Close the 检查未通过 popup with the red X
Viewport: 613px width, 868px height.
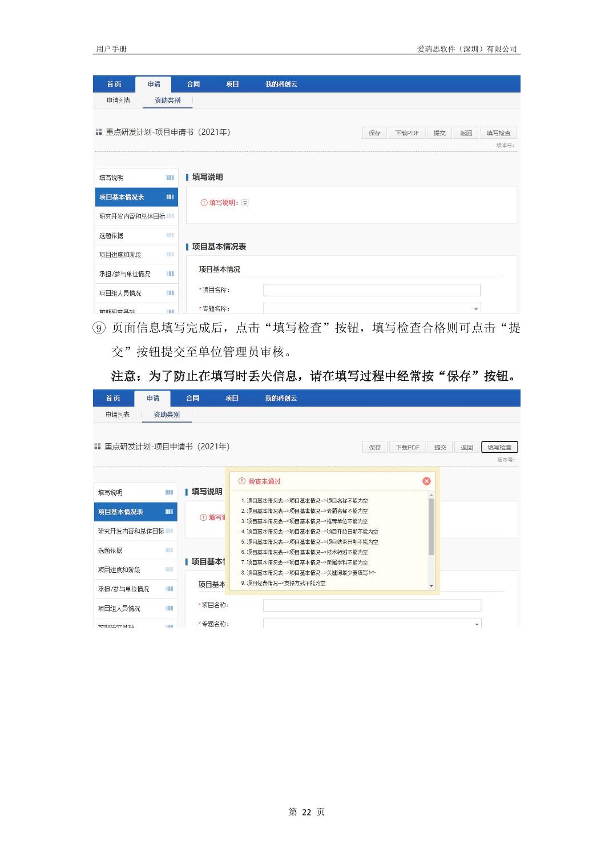[426, 481]
